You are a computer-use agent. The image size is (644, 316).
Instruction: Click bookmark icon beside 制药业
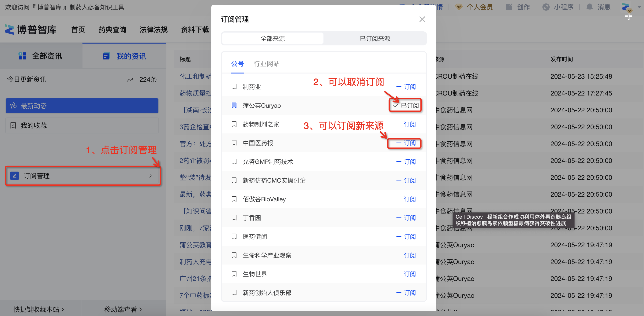(x=234, y=87)
